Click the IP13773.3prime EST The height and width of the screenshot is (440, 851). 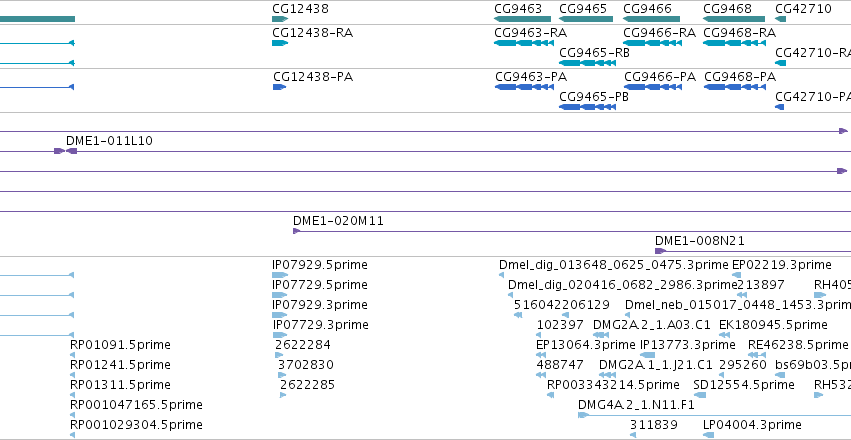(x=647, y=355)
